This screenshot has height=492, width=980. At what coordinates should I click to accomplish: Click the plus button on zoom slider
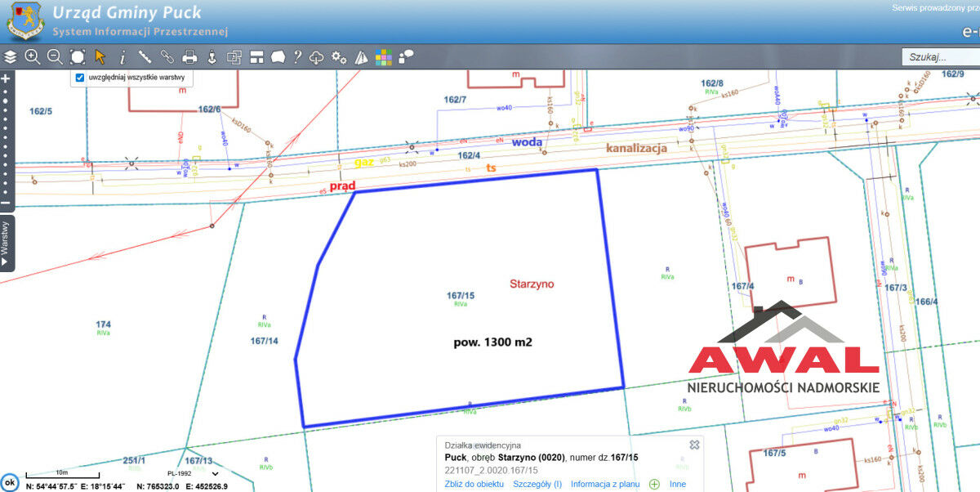tap(6, 78)
